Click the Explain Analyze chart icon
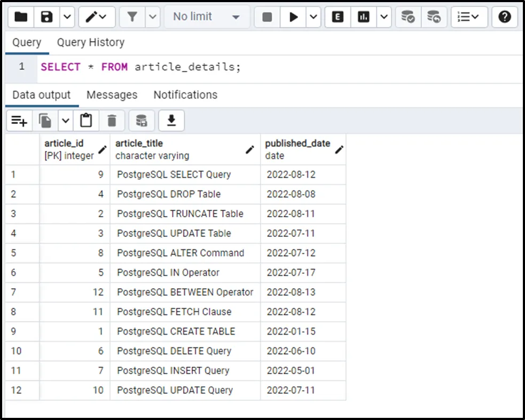Screen dimensions: 525x420 click(364, 17)
